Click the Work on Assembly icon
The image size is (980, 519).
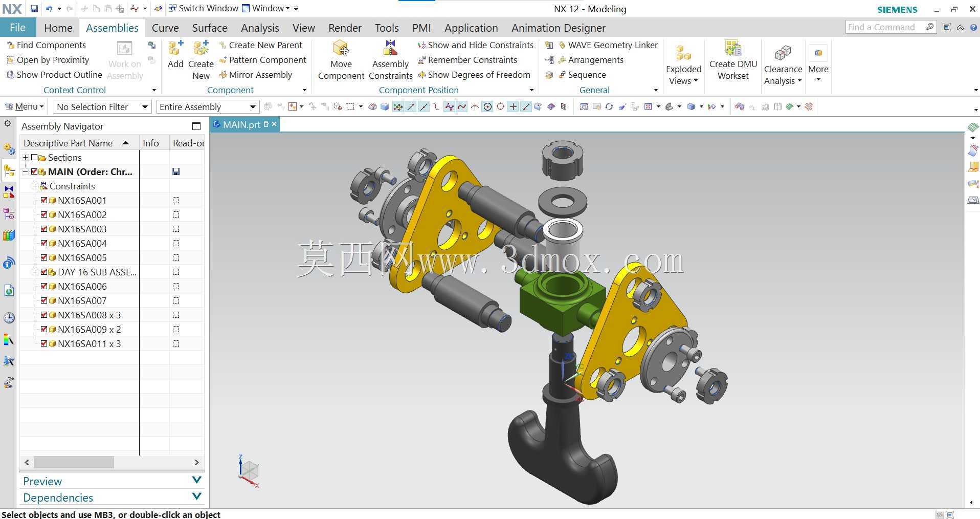coord(124,49)
